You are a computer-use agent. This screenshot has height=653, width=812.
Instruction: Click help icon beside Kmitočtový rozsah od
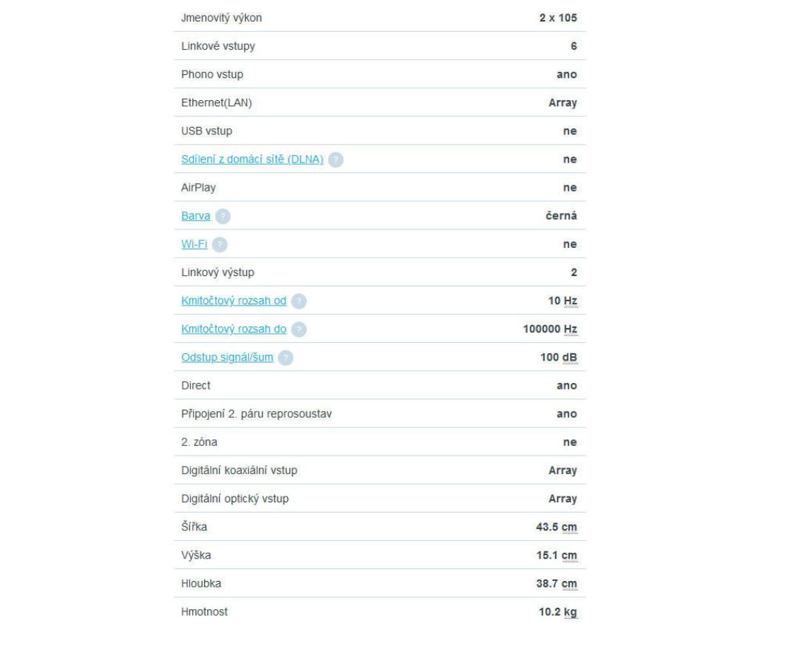(298, 301)
